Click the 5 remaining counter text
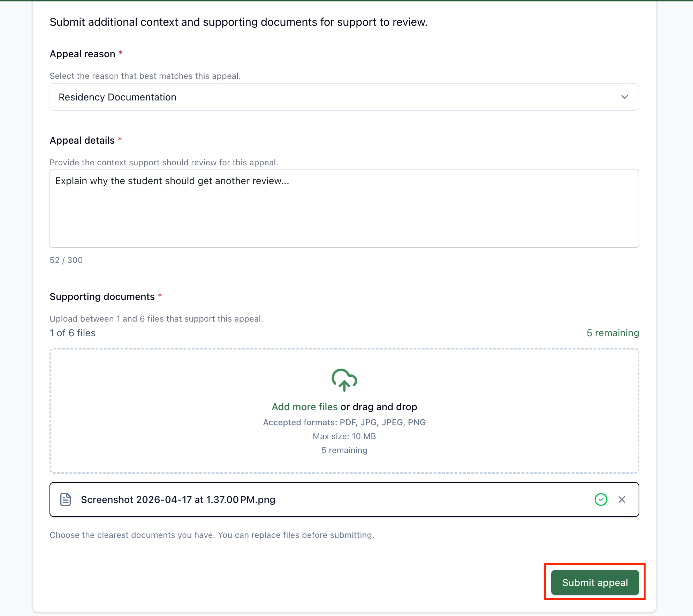Image resolution: width=693 pixels, height=616 pixels. [x=612, y=333]
